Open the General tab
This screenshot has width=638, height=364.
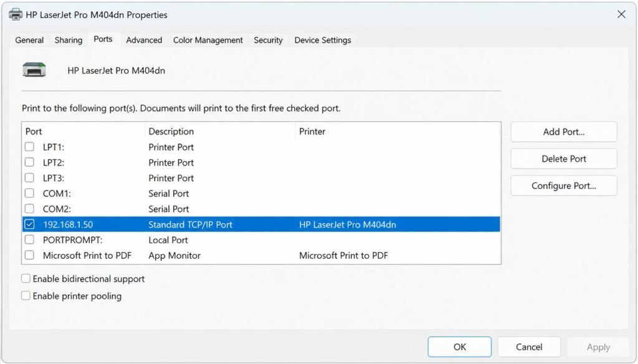29,40
